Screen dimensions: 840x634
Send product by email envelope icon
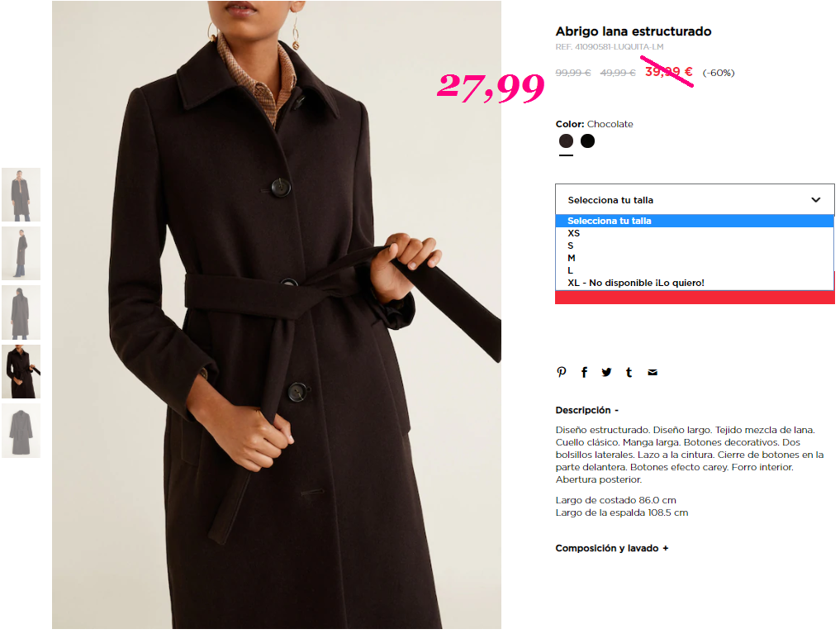tap(653, 373)
